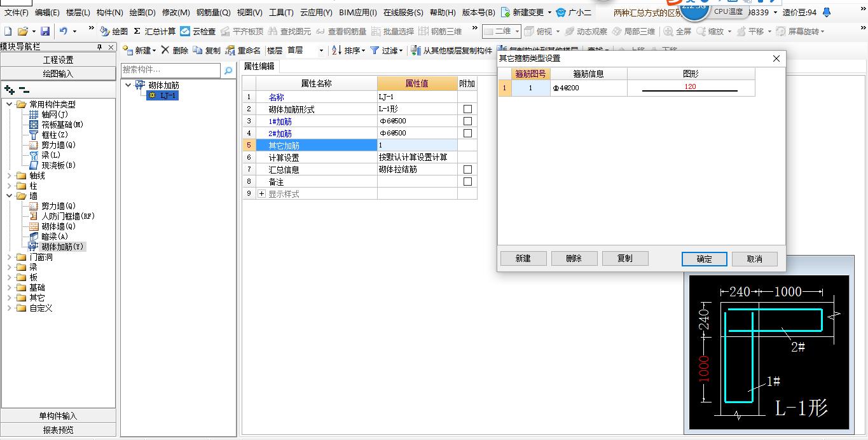868x440 pixels.
Task: Click the new file icon in toolbar
Action: (x=8, y=31)
